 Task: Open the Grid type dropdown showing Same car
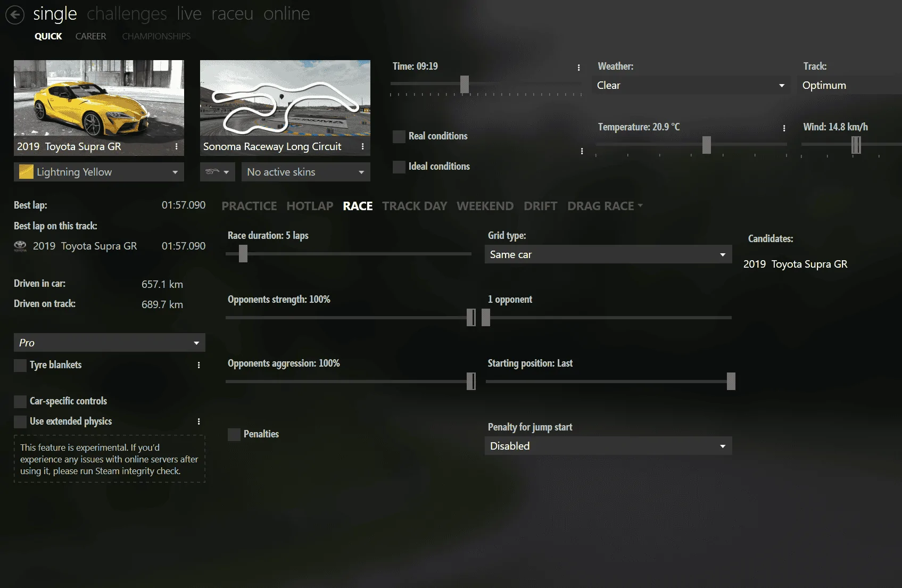[x=608, y=254]
